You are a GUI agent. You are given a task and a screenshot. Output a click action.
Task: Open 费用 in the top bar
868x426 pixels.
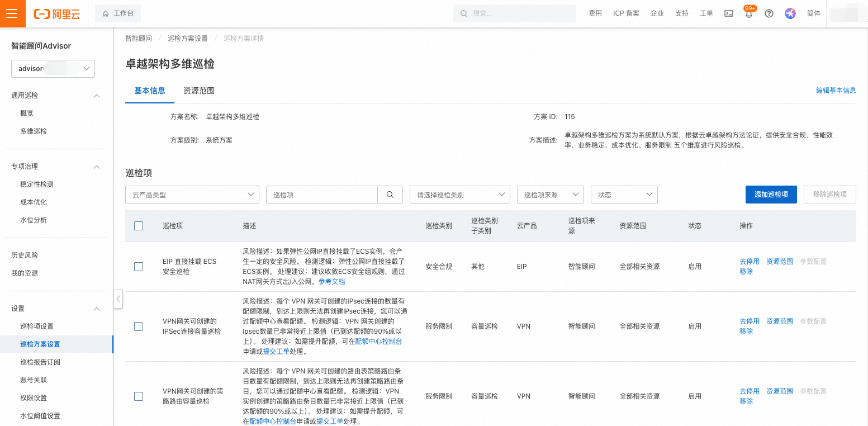click(x=595, y=13)
